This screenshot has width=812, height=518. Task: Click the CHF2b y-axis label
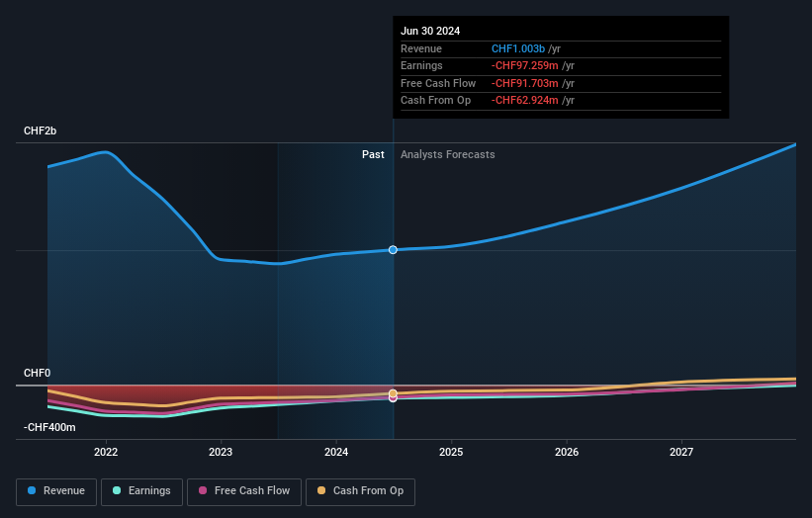coord(40,130)
